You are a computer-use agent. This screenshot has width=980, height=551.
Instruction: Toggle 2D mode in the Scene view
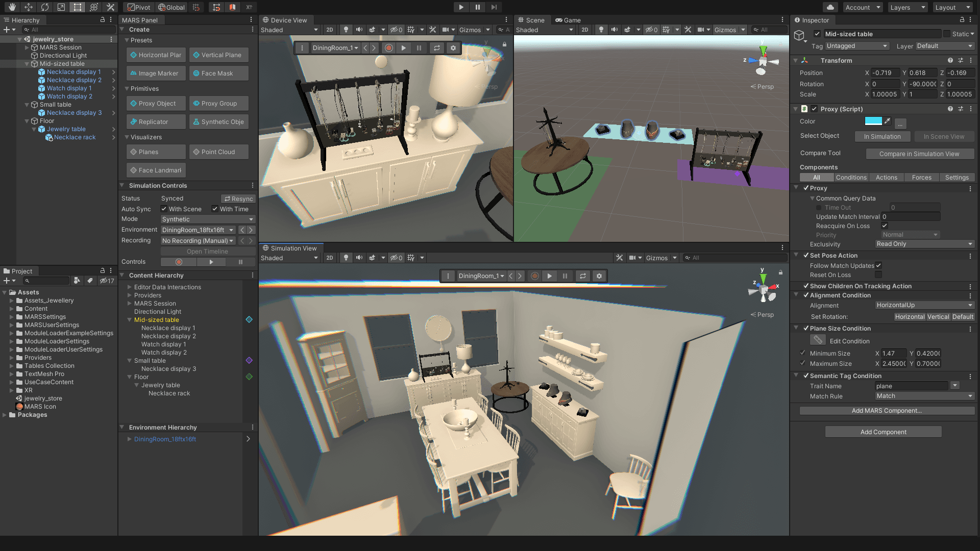[585, 30]
